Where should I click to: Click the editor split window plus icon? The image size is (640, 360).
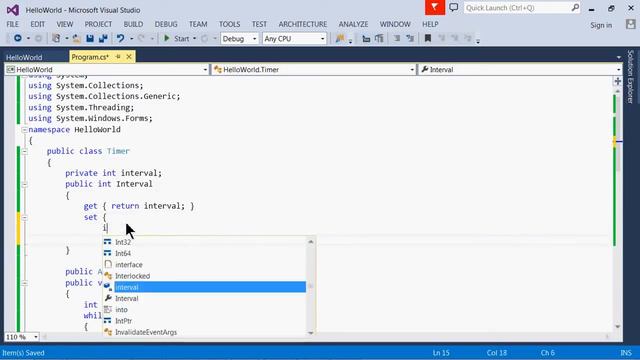tap(618, 81)
